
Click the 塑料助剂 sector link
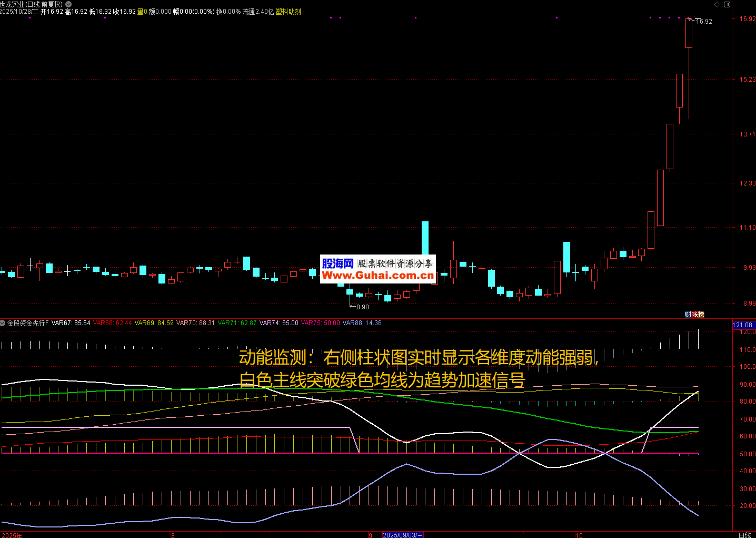click(289, 12)
